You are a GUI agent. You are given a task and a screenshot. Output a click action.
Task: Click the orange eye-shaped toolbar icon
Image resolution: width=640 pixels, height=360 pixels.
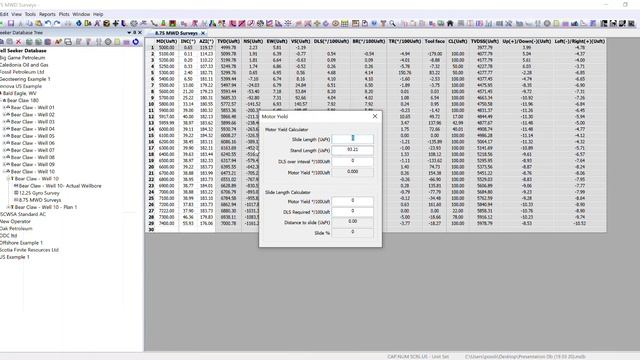pos(335,23)
